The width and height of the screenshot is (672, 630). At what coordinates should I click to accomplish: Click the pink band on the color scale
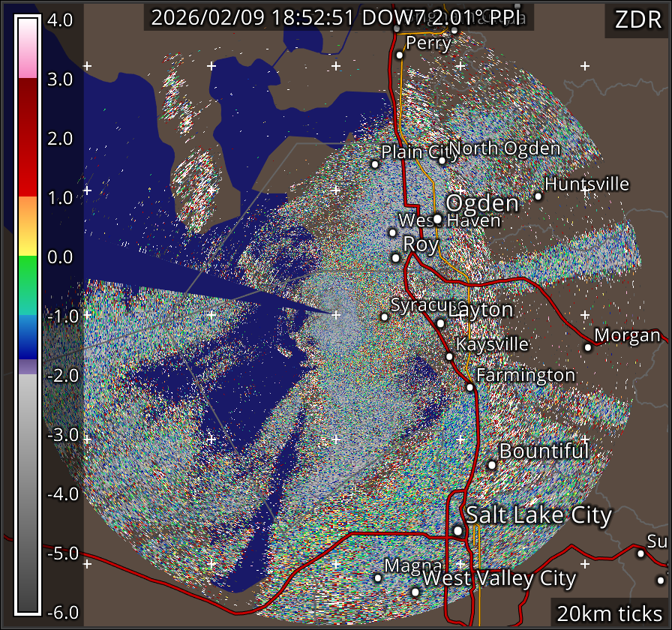tap(27, 66)
